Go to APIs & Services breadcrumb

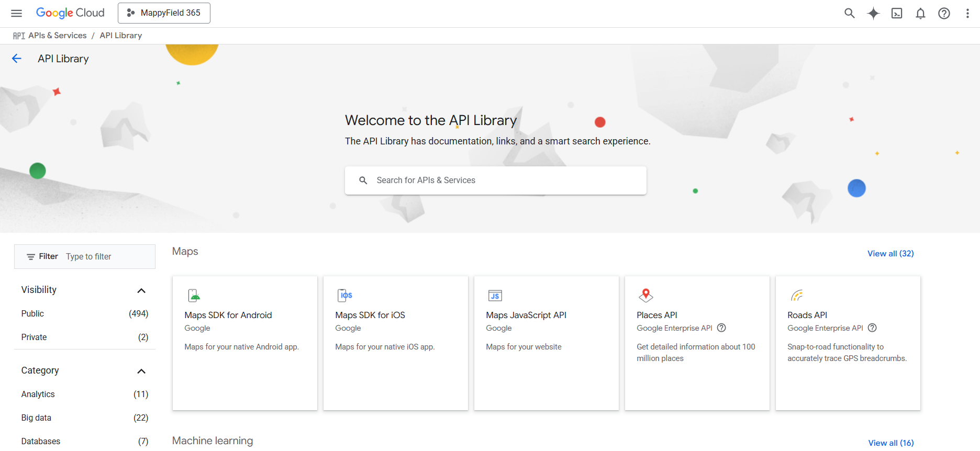(58, 36)
